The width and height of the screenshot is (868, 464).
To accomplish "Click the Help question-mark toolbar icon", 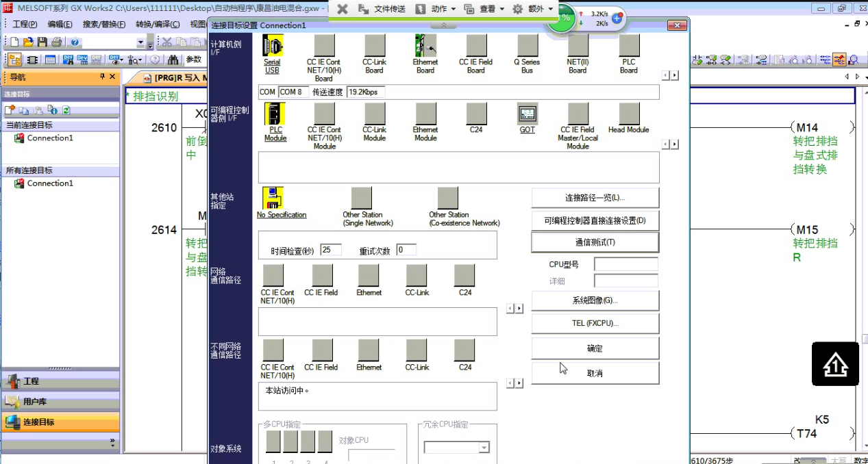I will 75,42.
